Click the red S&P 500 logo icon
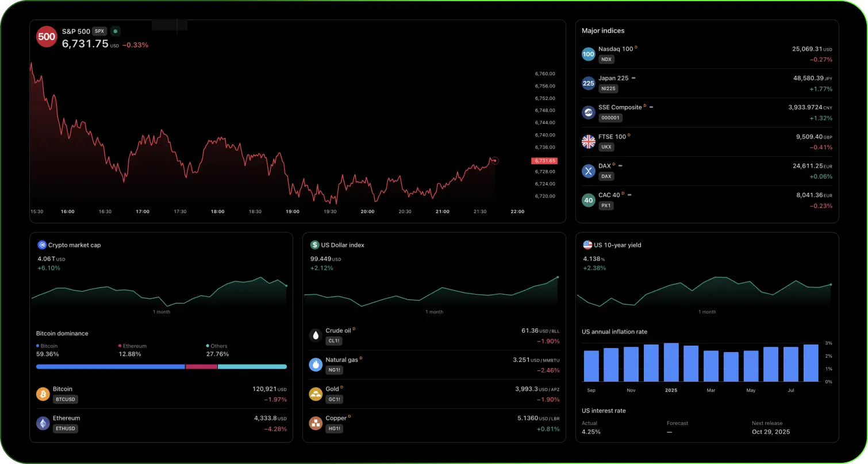This screenshot has width=868, height=464. click(47, 37)
